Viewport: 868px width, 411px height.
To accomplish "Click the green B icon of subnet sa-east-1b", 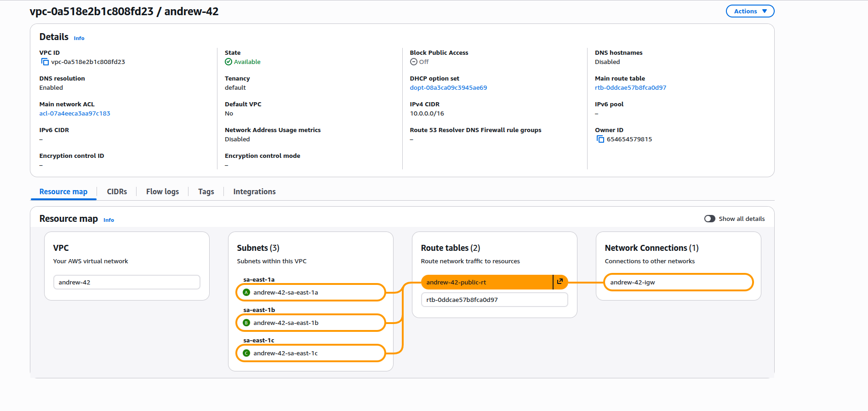I will pos(246,323).
